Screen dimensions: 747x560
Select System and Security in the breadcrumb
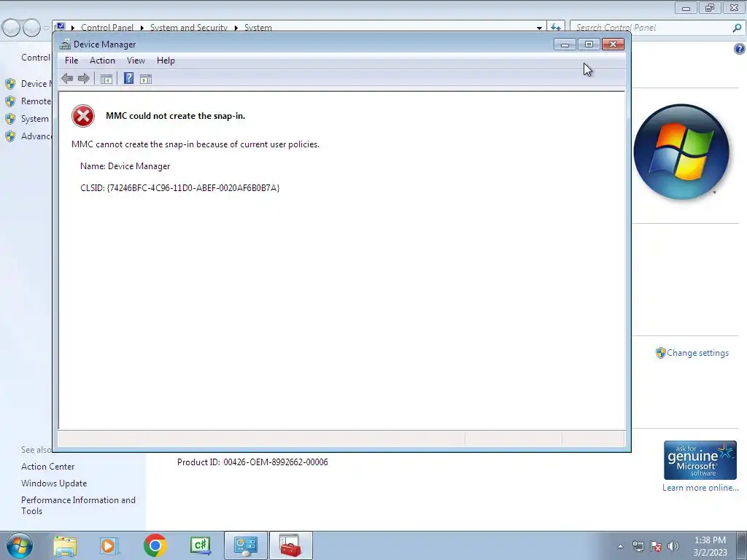[x=189, y=28]
